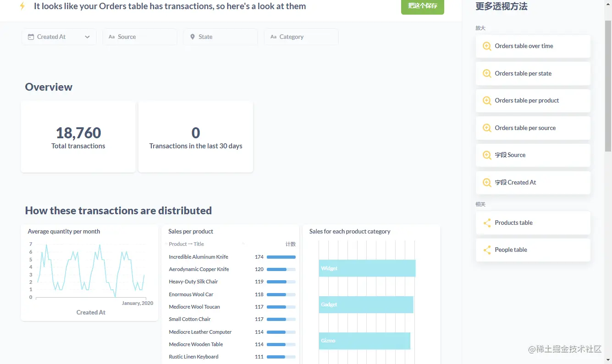Click the Transactions in the last 30 days card

point(196,137)
